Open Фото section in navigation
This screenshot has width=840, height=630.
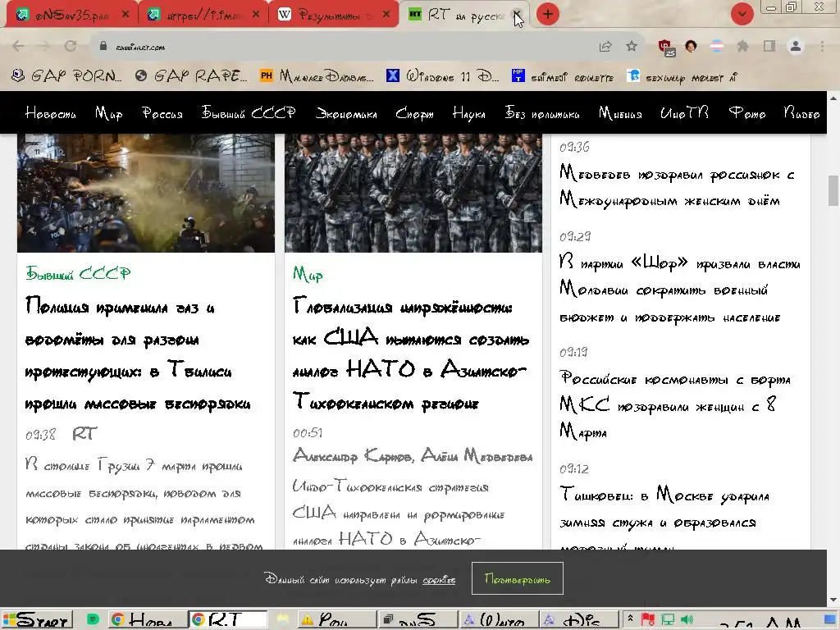tap(746, 113)
